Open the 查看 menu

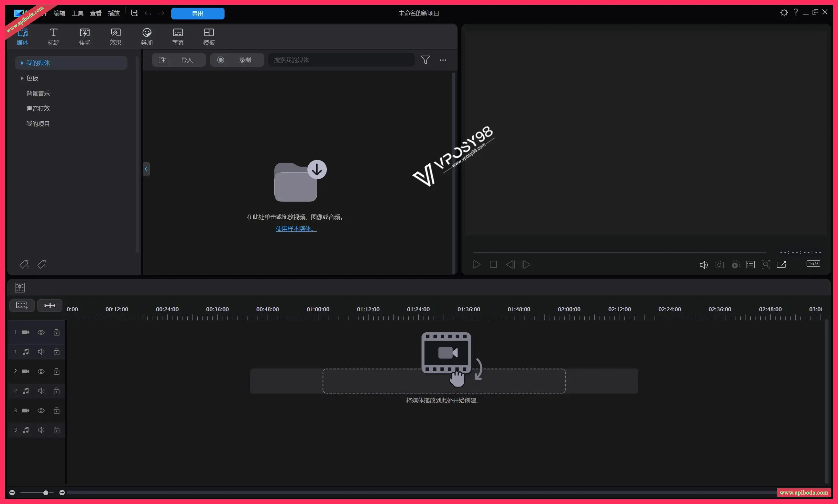(x=95, y=13)
